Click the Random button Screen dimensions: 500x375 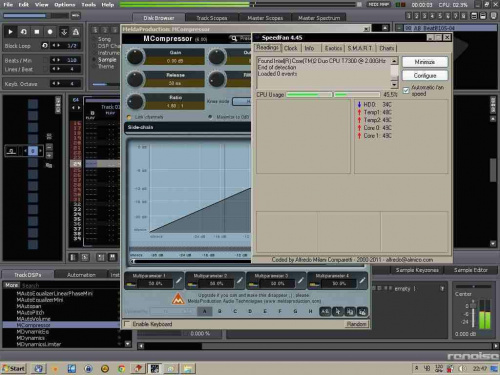pos(356,324)
